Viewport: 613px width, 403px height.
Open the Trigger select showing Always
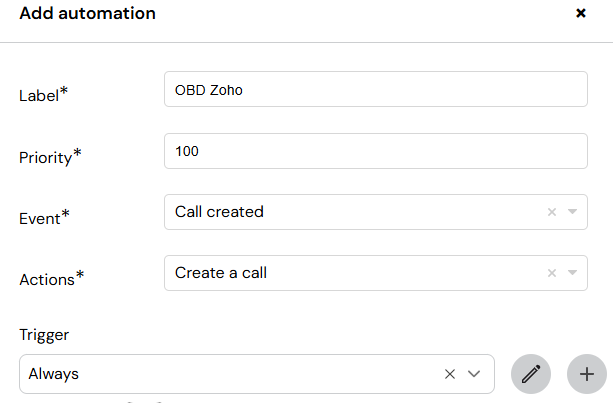tap(257, 374)
